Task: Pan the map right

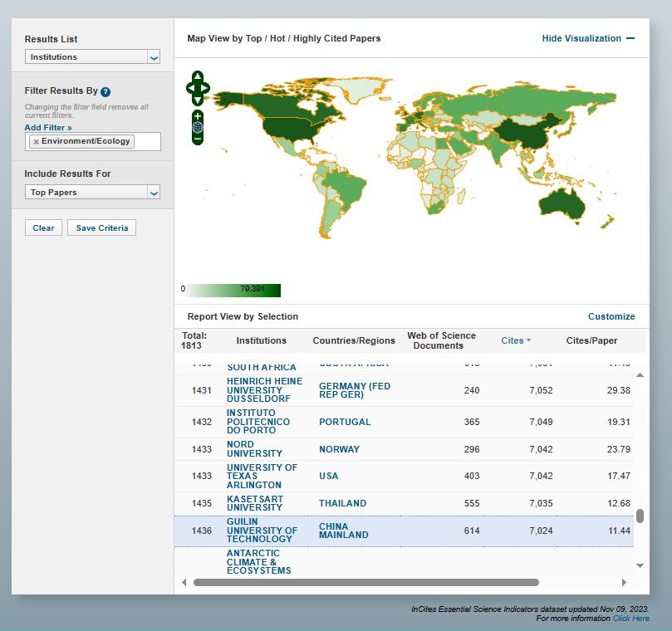Action: [x=206, y=87]
